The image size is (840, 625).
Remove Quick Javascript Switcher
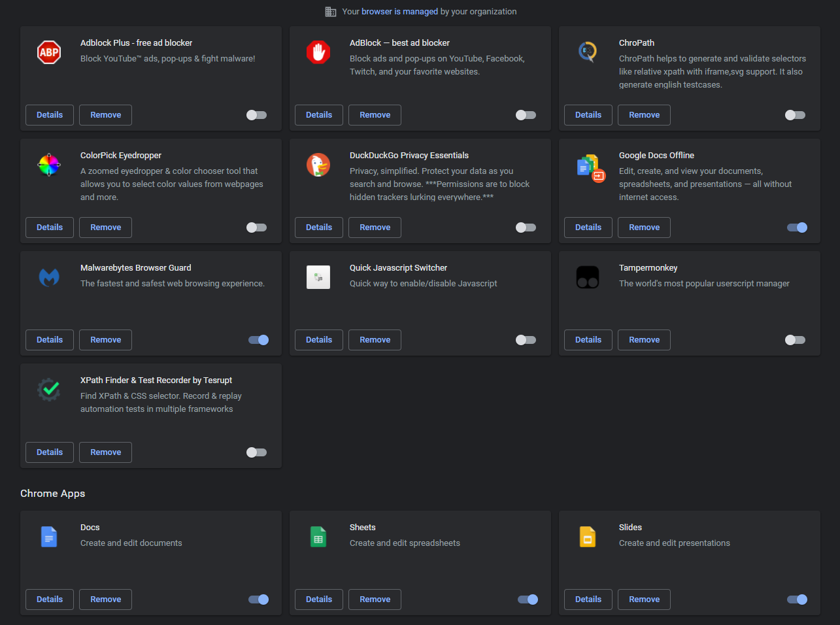(x=375, y=340)
